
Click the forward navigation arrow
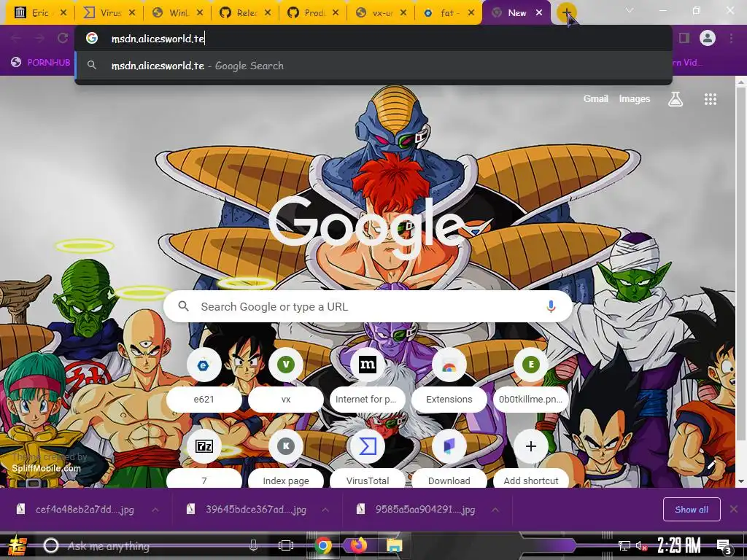pos(39,38)
